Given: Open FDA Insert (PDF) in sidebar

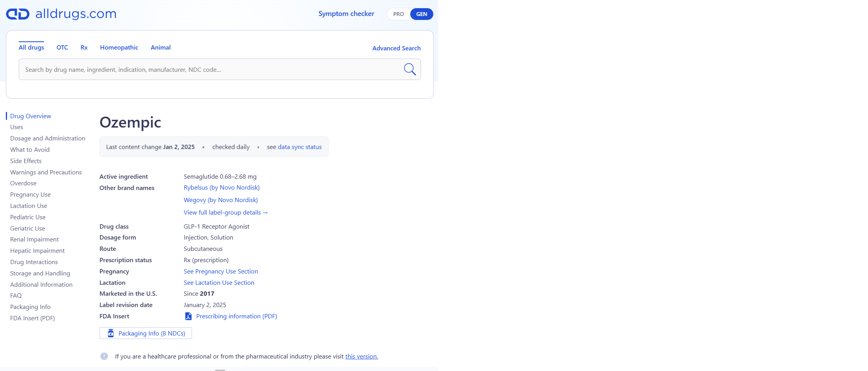Looking at the screenshot, I should (x=32, y=318).
